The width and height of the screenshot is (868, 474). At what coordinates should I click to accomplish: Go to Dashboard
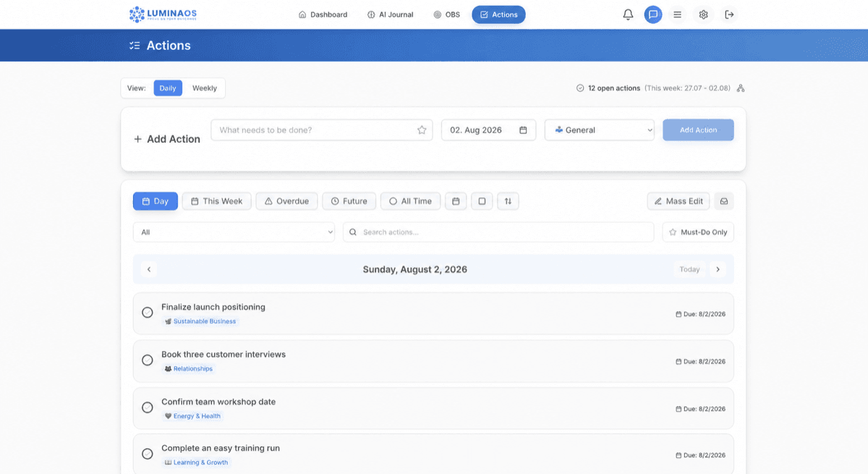323,14
